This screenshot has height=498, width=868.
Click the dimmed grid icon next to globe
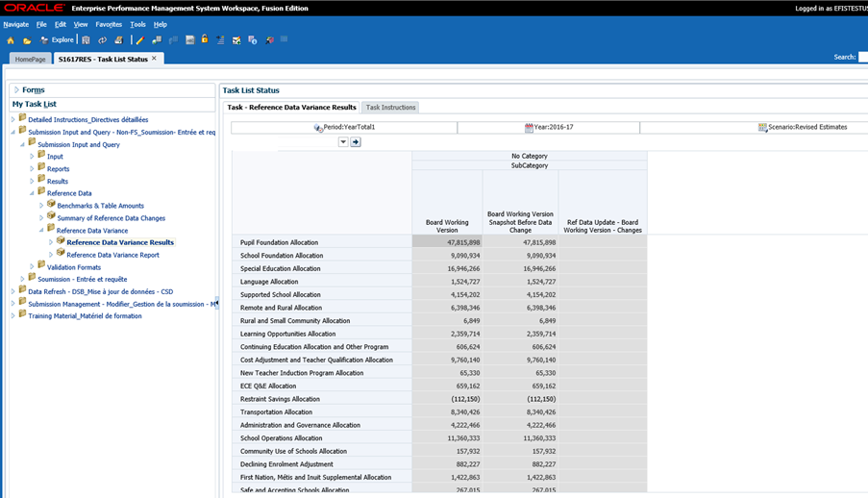pos(173,39)
